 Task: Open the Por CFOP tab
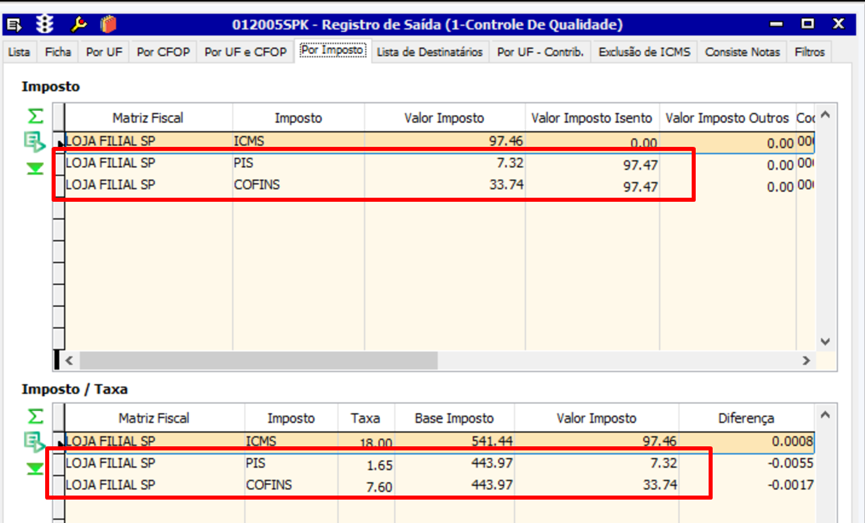pos(163,52)
